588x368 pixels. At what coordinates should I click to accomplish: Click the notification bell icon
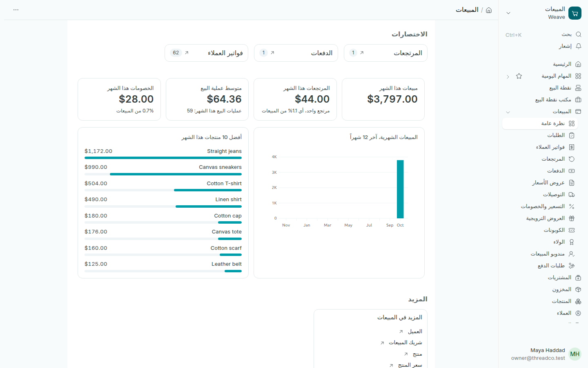click(x=578, y=46)
